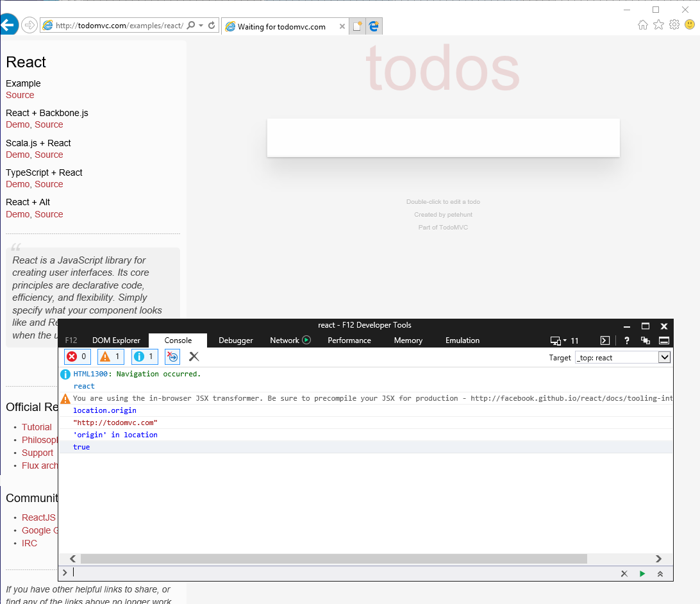Click the warning icon beside JSX transformer message
The height and width of the screenshot is (604, 700).
click(65, 398)
